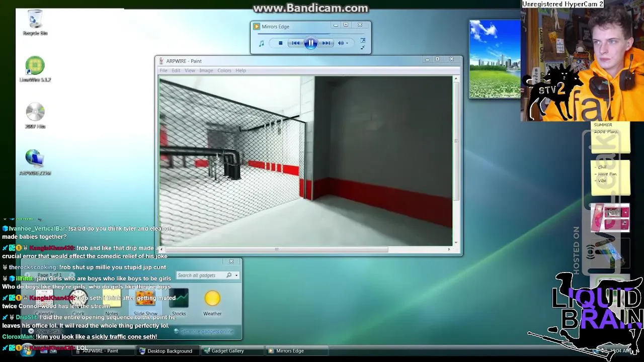Click the Paint icon in ARPWIRE title bar
This screenshot has height=362, width=644.
coord(162,61)
